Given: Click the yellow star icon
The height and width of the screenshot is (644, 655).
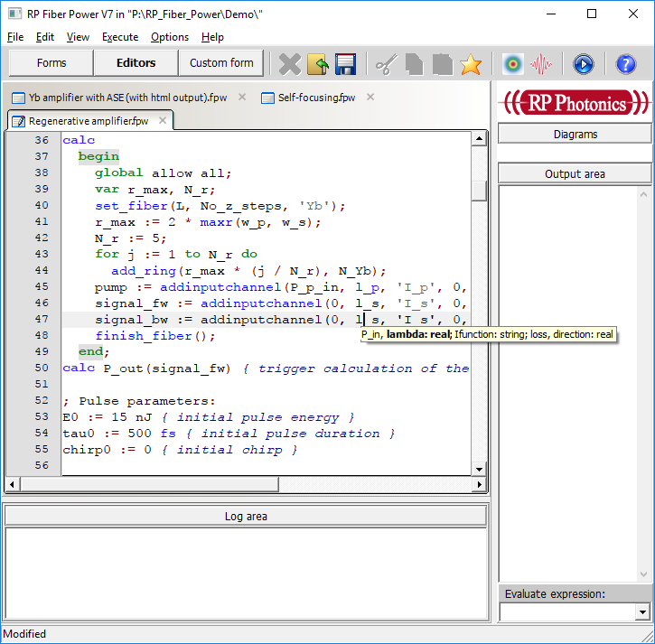Looking at the screenshot, I should coord(470,63).
